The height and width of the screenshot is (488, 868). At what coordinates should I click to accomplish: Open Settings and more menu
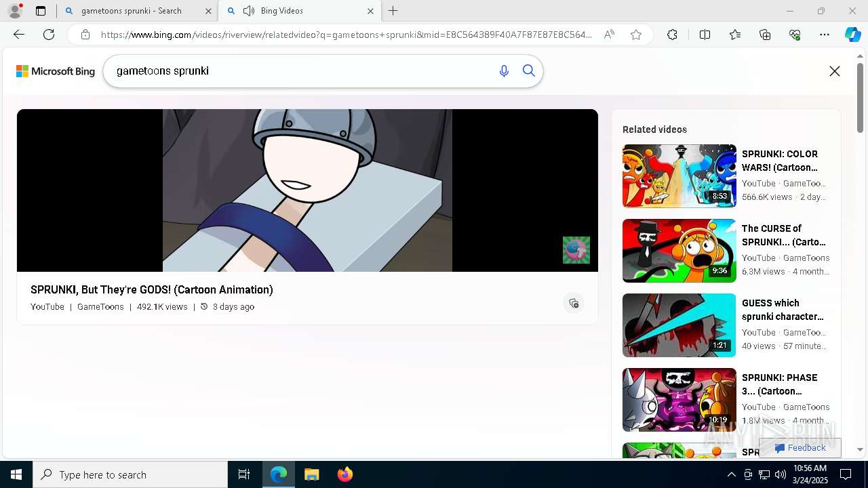click(825, 35)
